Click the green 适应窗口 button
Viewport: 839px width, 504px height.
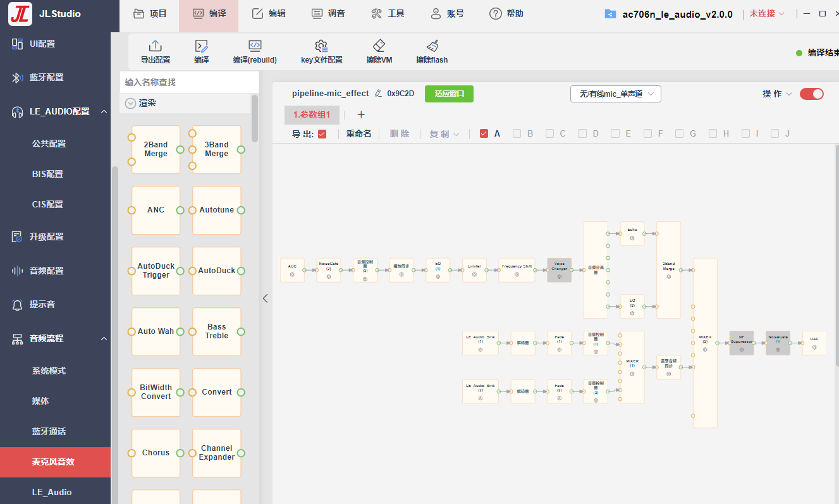click(x=449, y=94)
